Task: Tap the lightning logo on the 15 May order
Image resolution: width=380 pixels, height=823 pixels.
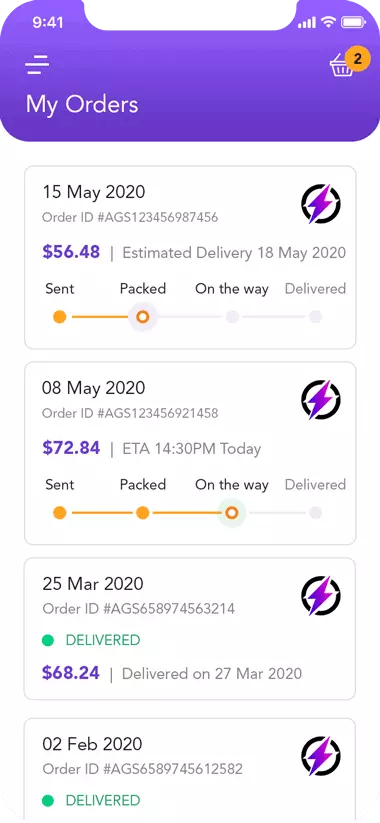Action: [321, 204]
